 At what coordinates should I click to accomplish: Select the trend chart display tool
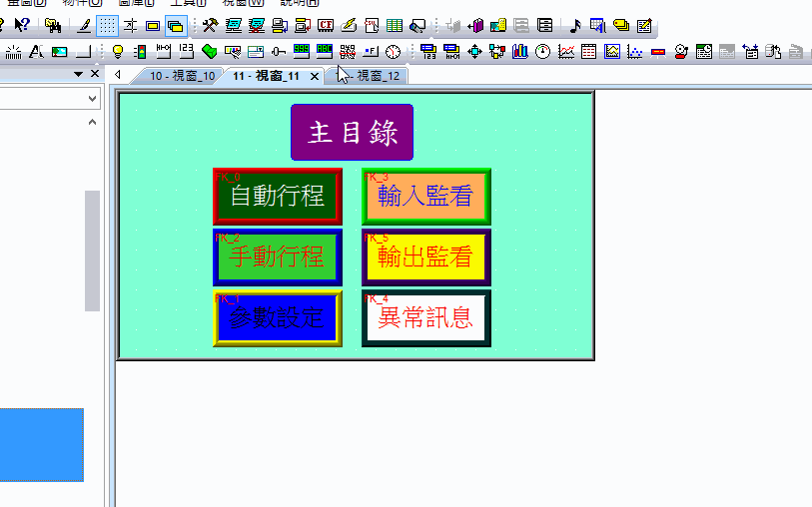point(566,52)
